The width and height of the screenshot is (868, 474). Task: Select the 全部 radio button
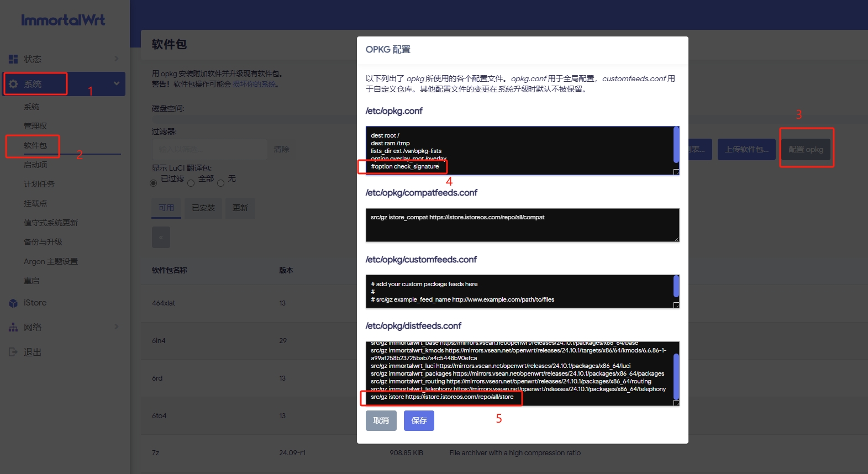[x=191, y=183]
